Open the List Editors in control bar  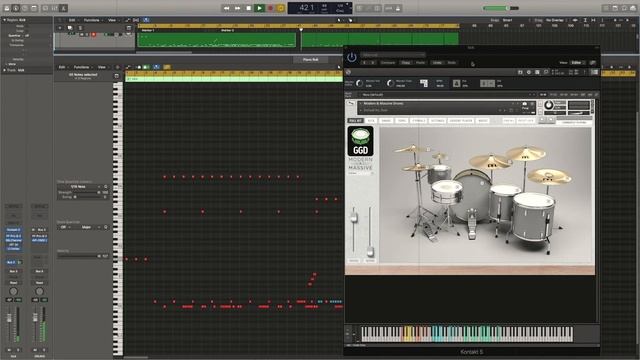tap(606, 8)
